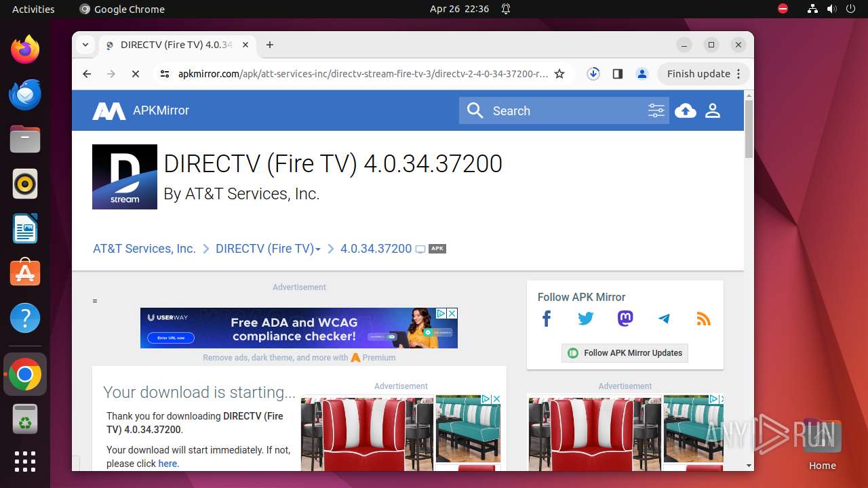868x488 pixels.
Task: Click Follow APK Mirror Updates button
Action: [x=625, y=353]
